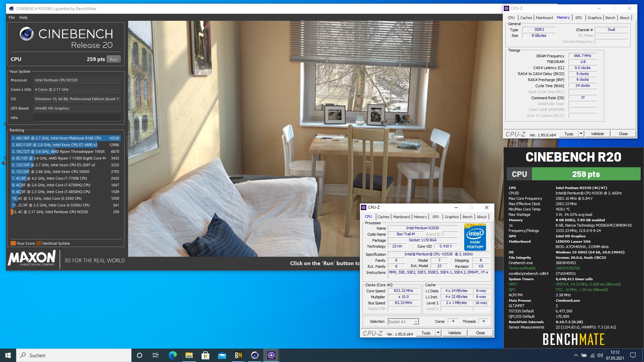The height and width of the screenshot is (362, 644).
Task: Open Cortana circle icon on taskbar
Action: coord(140,355)
